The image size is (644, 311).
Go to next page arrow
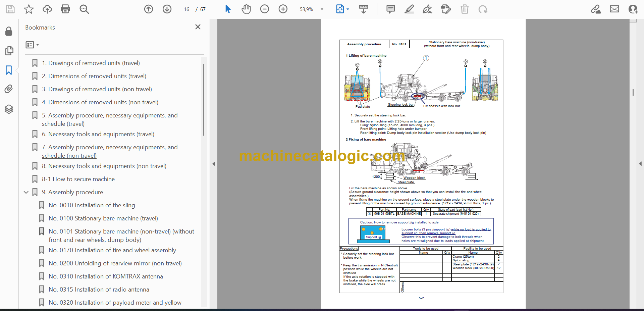[167, 9]
